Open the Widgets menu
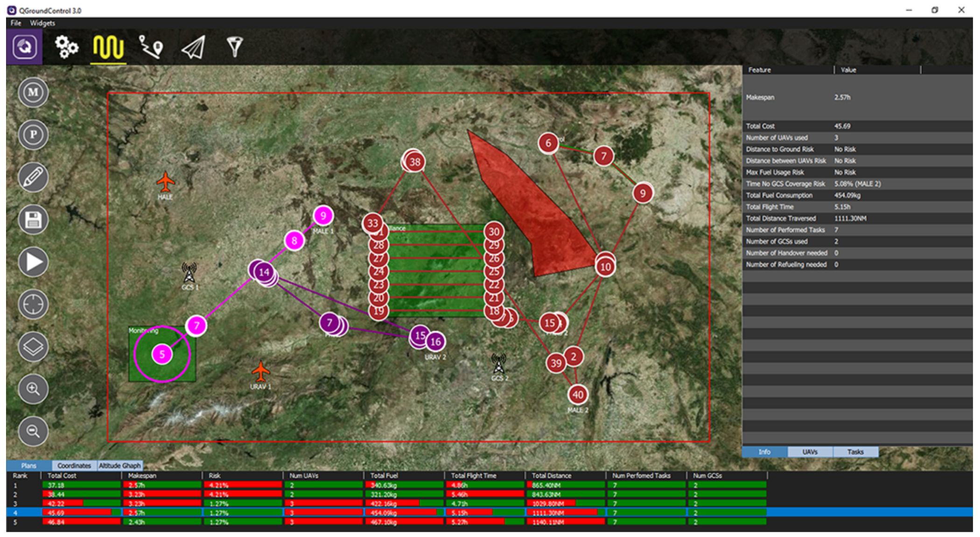 (x=42, y=23)
